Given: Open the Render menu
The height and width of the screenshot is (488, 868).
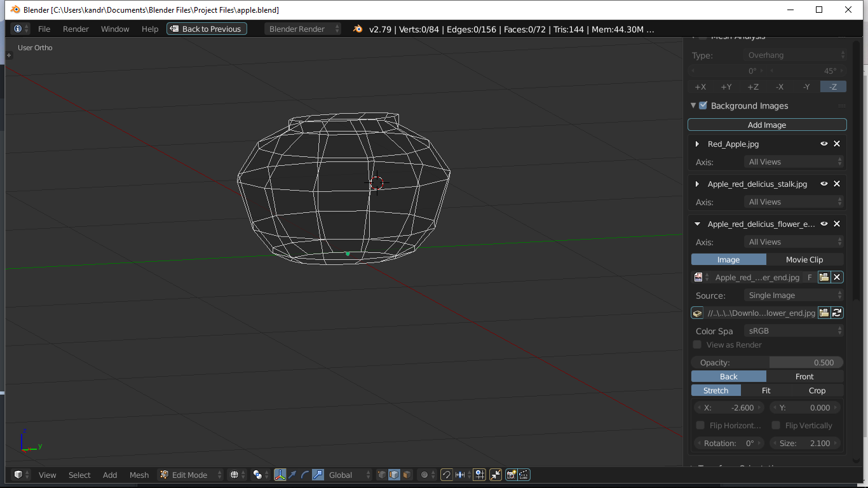Looking at the screenshot, I should coord(76,29).
